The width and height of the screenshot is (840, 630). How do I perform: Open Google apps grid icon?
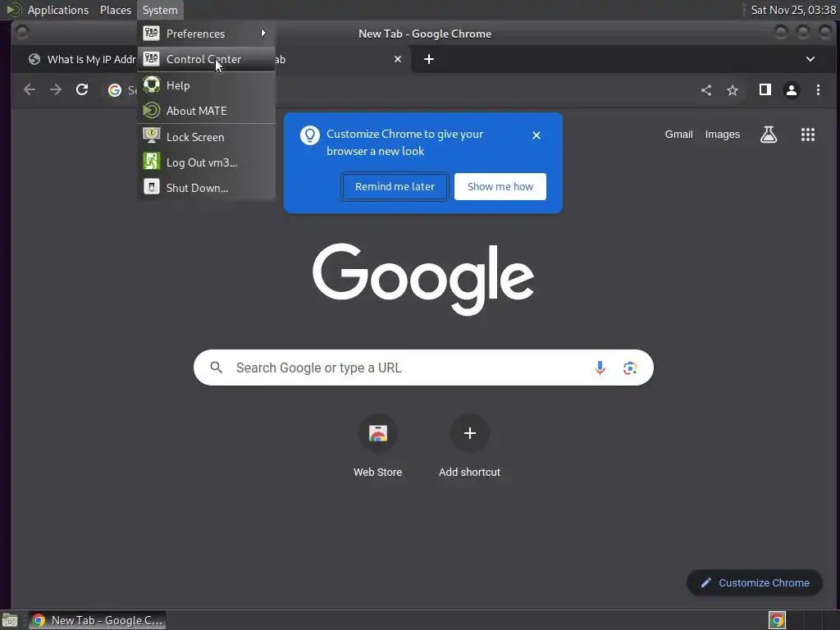tap(808, 135)
